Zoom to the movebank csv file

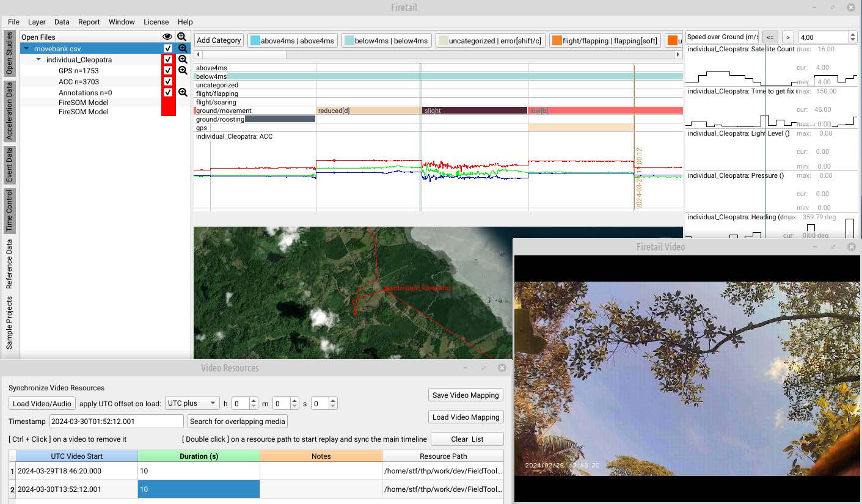tap(182, 48)
